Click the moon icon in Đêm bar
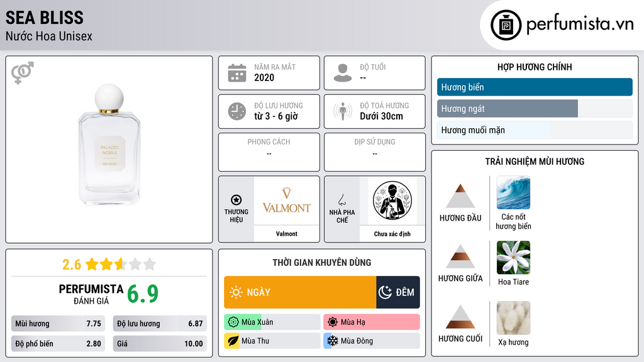 click(x=385, y=292)
